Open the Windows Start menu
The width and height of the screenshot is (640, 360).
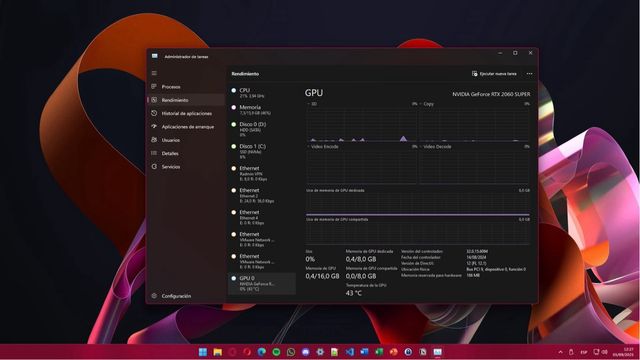[x=203, y=352]
